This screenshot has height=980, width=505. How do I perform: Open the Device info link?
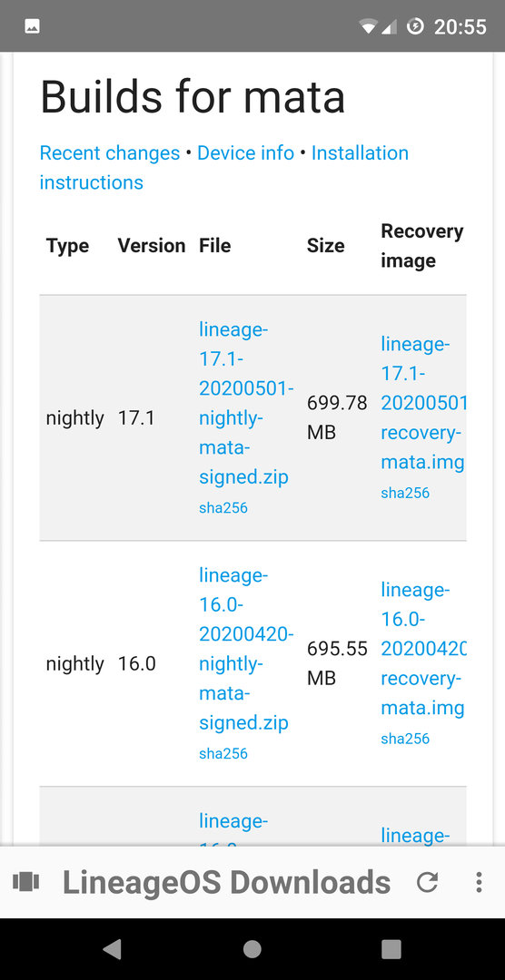point(245,153)
